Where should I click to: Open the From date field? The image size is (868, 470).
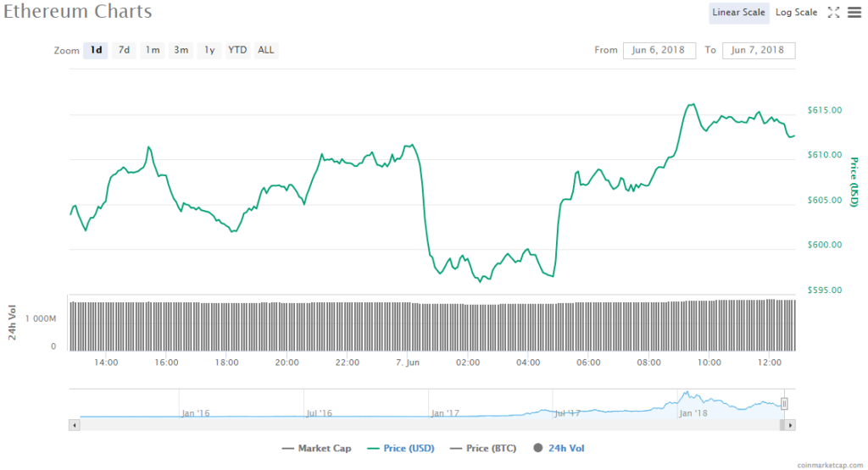pyautogui.click(x=659, y=50)
